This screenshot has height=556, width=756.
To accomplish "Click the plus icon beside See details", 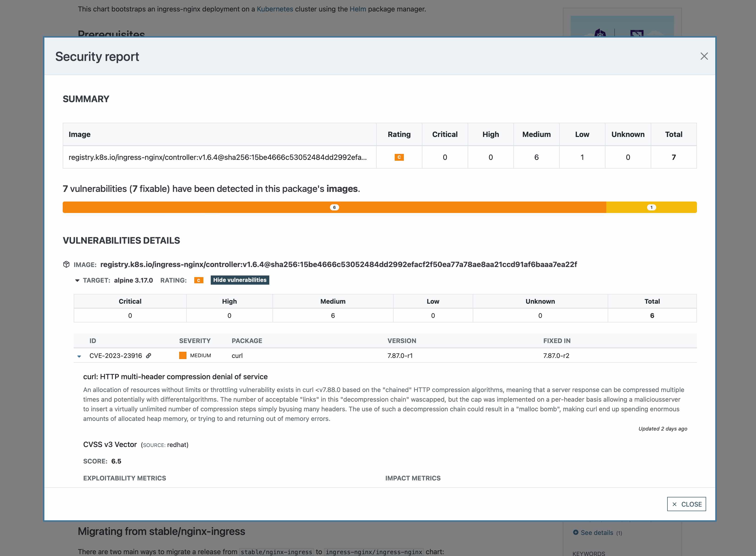I will [x=575, y=532].
